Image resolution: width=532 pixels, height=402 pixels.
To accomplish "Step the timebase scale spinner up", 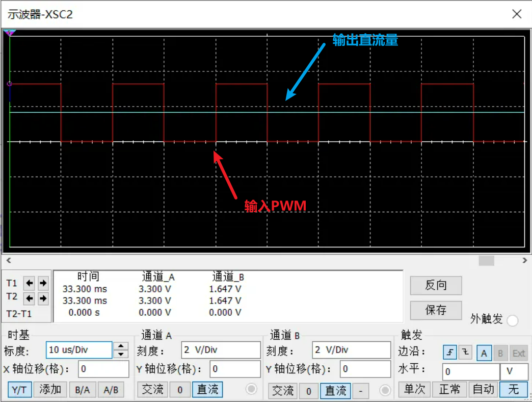I will click(x=121, y=346).
